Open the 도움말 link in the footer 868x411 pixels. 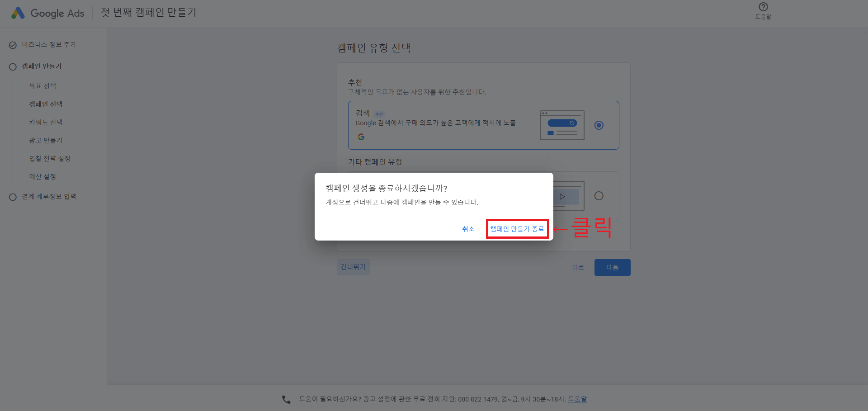click(x=577, y=399)
